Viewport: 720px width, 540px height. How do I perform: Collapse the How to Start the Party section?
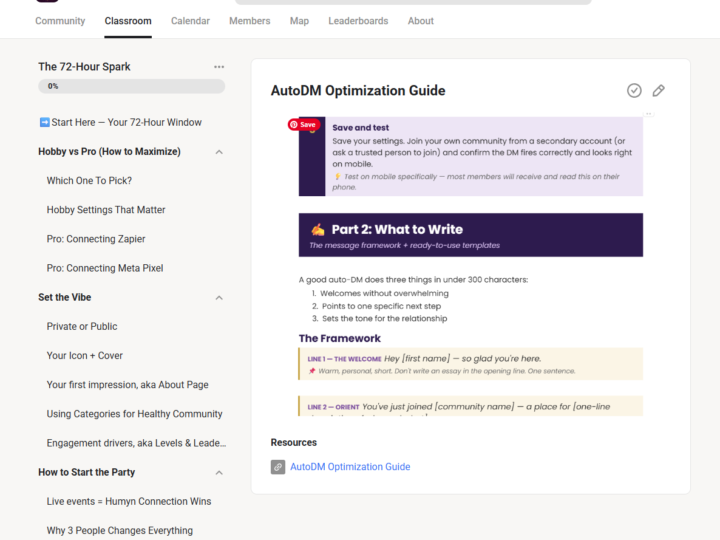(219, 472)
